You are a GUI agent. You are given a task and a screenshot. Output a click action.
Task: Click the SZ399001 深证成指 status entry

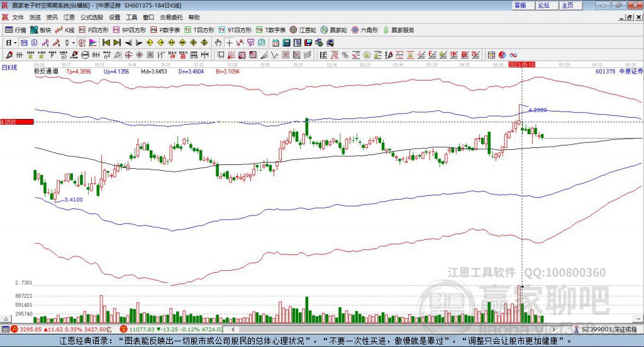606,329
